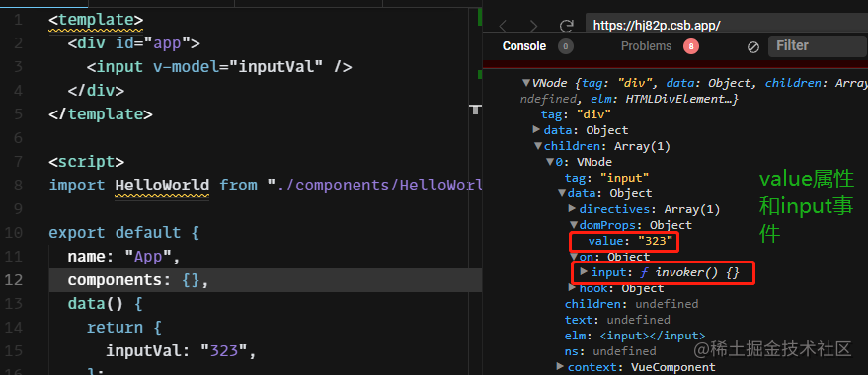Collapse children: Array(1)

tap(537, 146)
